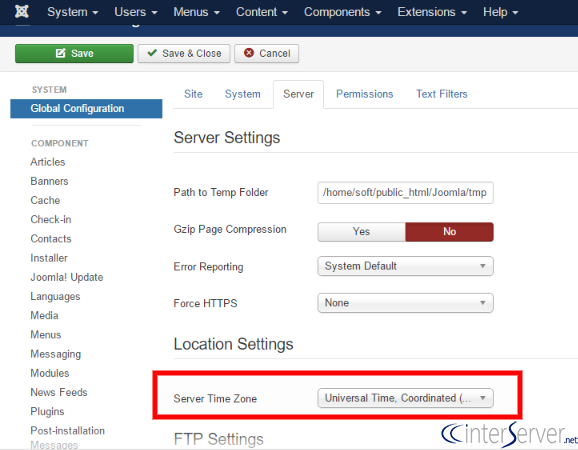Select the Server tab
The image size is (578, 450).
click(x=298, y=94)
